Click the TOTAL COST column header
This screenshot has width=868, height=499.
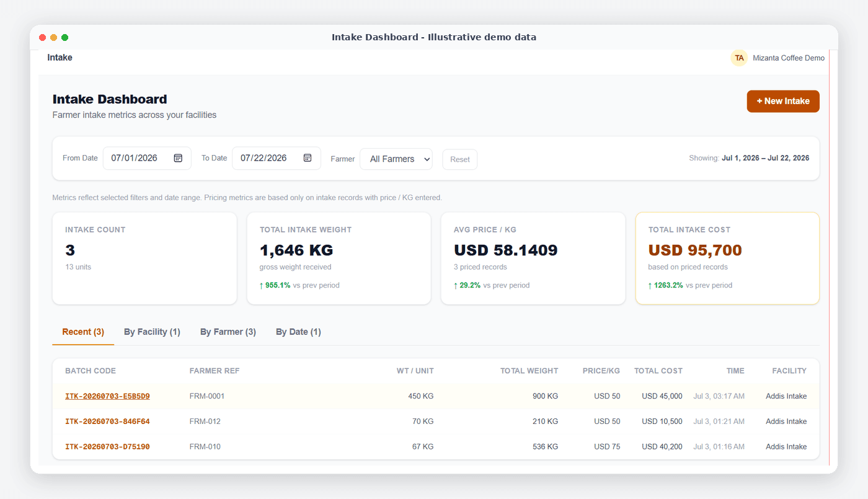click(658, 371)
